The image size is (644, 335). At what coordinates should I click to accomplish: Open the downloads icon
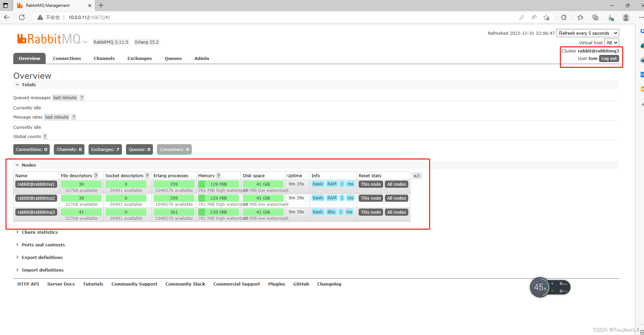(x=611, y=17)
